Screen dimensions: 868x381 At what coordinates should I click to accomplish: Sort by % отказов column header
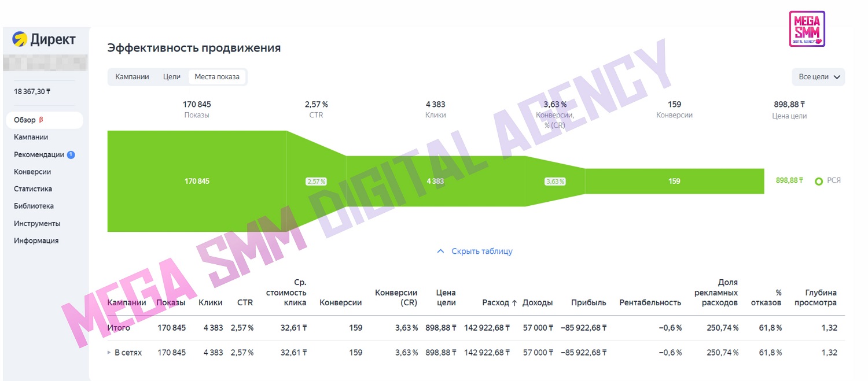[x=766, y=297]
